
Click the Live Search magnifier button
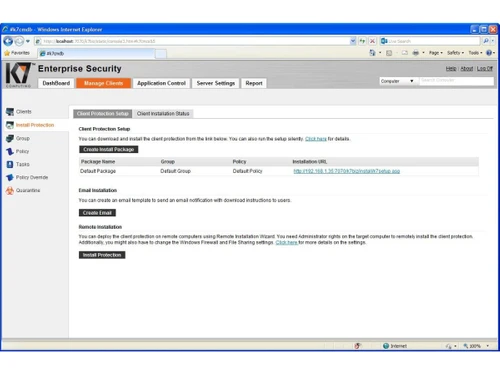(486, 41)
